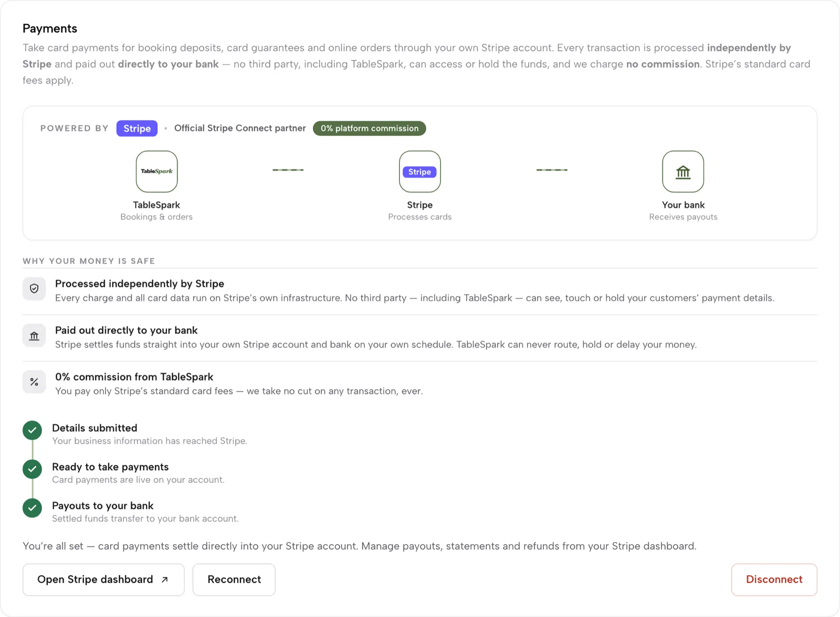
Task: Click the 'Every charge and all card data' description
Action: (415, 298)
